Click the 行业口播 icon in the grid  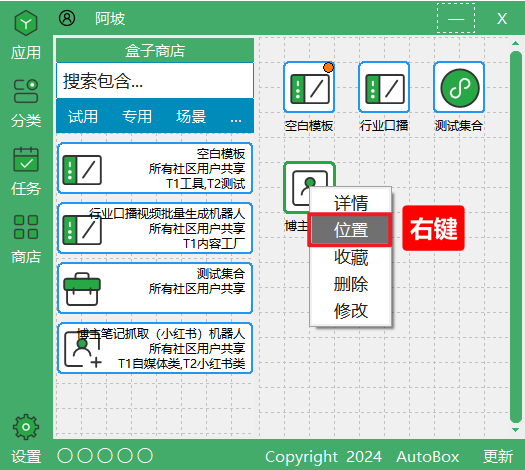(x=384, y=87)
